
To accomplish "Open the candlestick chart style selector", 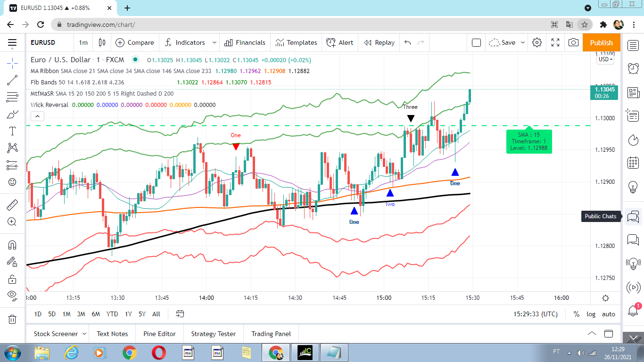I will [102, 42].
